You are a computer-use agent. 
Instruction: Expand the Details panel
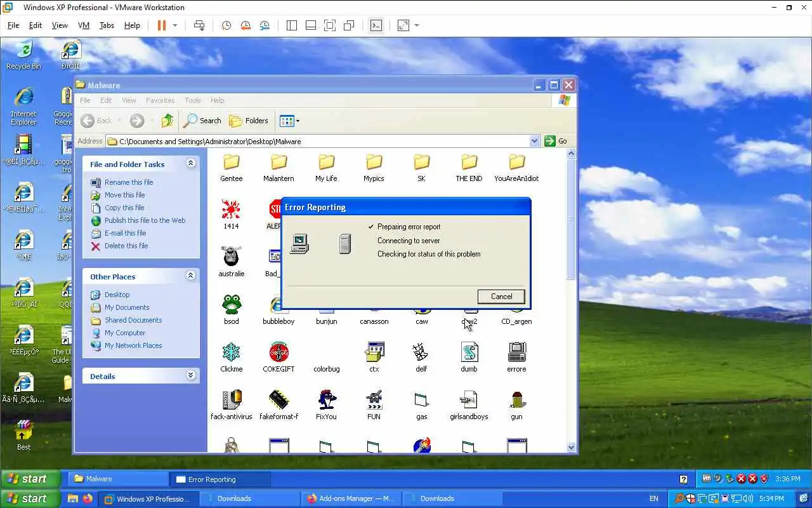(x=190, y=376)
